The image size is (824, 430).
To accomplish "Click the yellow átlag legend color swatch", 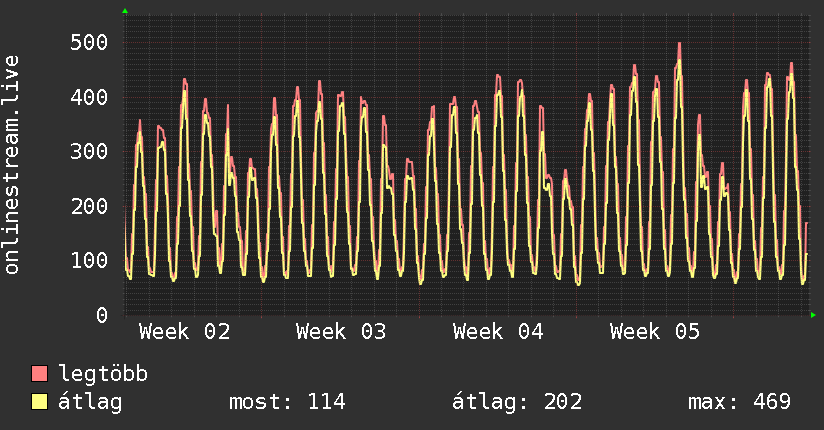I will pos(39,402).
